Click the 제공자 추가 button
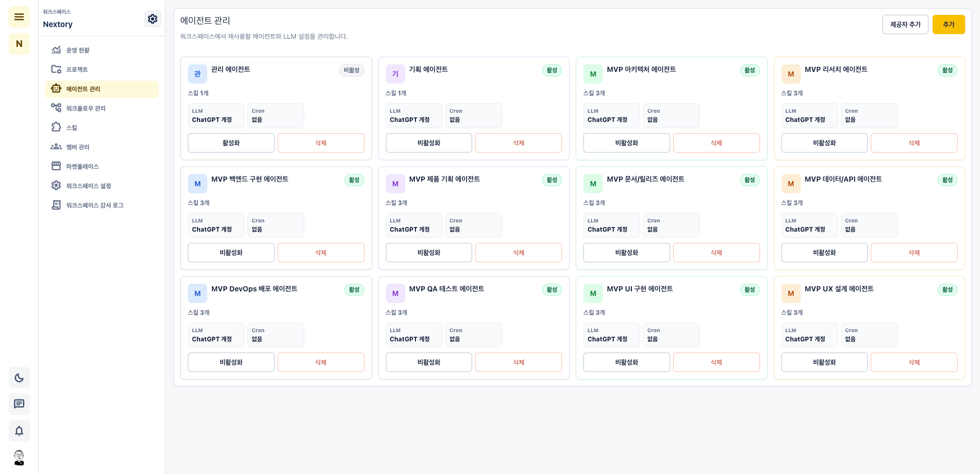The height and width of the screenshot is (474, 980). pos(905,24)
